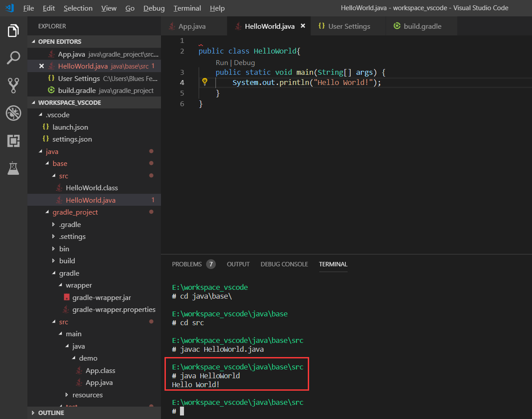Select the Explorer icon in the activity bar
The height and width of the screenshot is (419, 532).
tap(13, 31)
